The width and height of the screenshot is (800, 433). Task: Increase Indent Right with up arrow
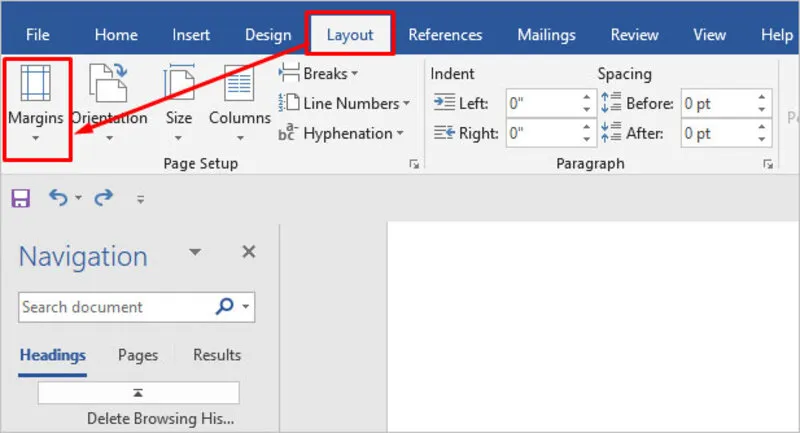[587, 126]
